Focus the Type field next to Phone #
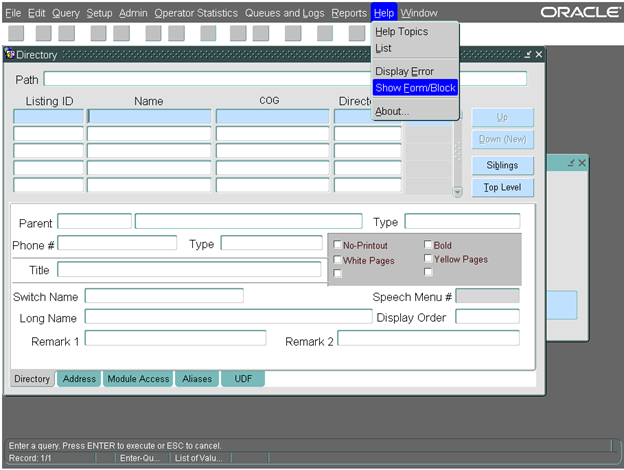The width and height of the screenshot is (624, 470). pos(272,243)
